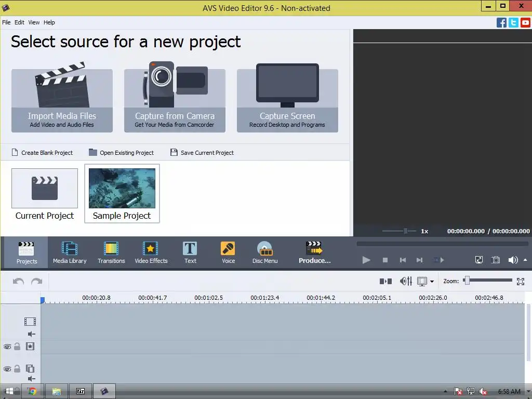The width and height of the screenshot is (532, 399).
Task: Mute the main video track audio
Action: tap(32, 334)
